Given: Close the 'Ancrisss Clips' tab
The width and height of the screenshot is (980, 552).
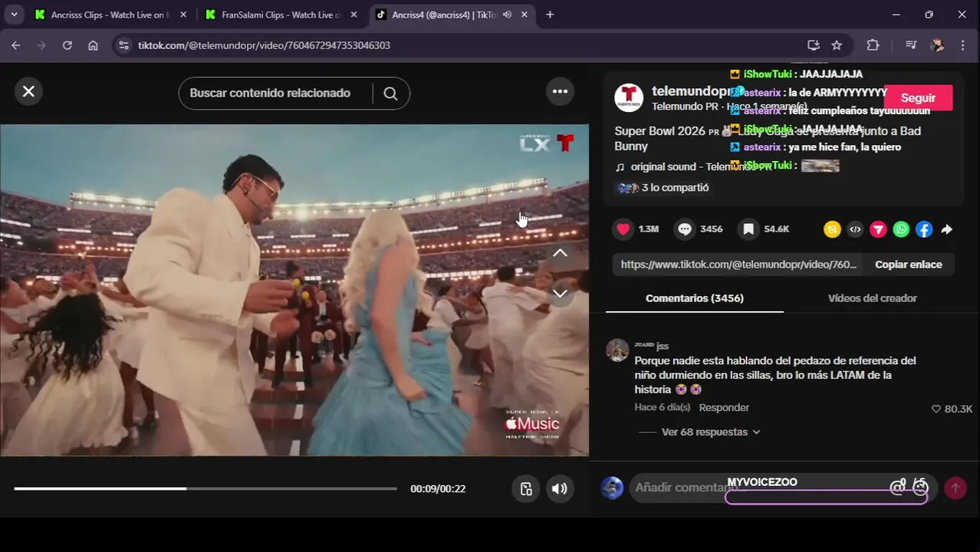Looking at the screenshot, I should (x=183, y=15).
